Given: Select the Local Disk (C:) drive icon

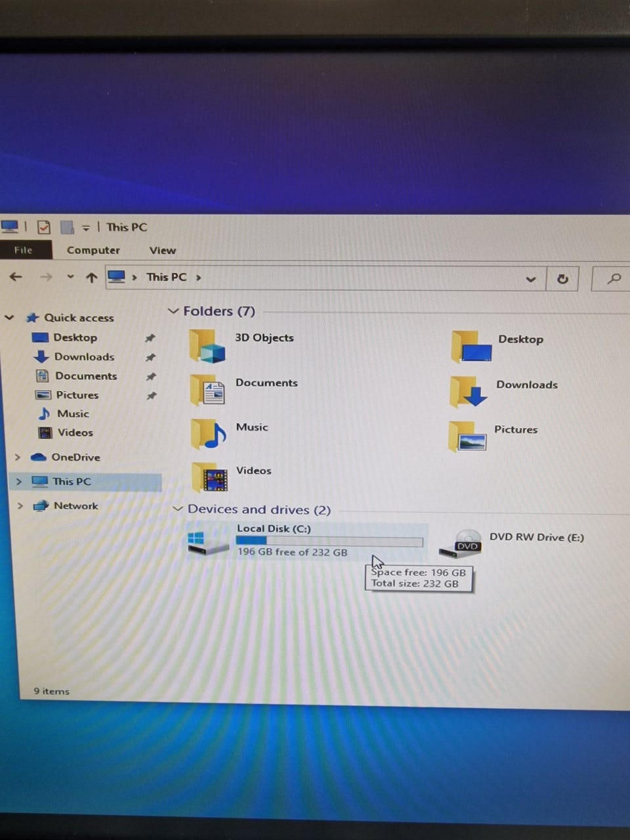Looking at the screenshot, I should click(x=208, y=542).
